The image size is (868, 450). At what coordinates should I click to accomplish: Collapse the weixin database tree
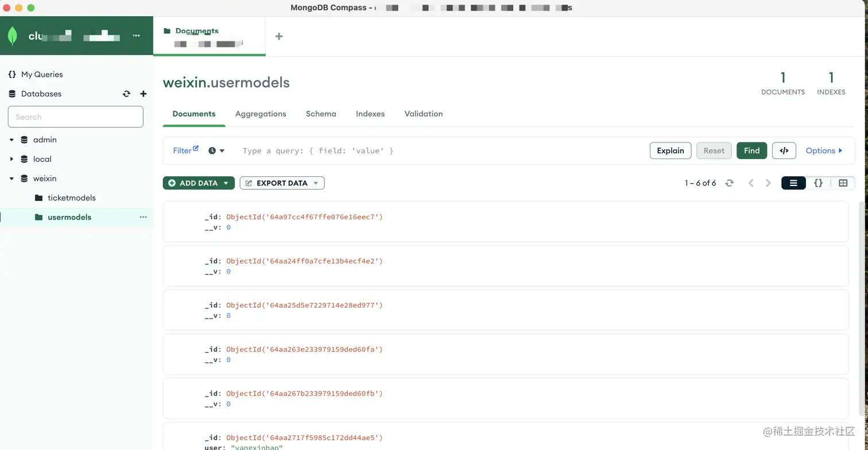(11, 179)
